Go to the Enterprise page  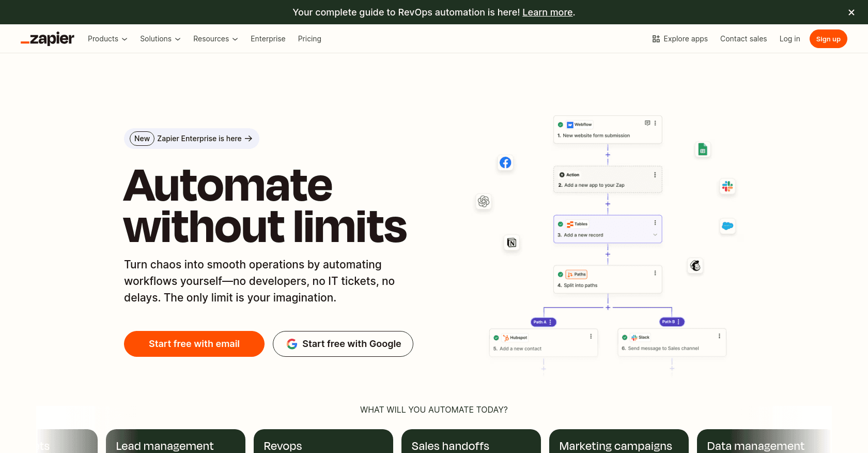point(268,39)
